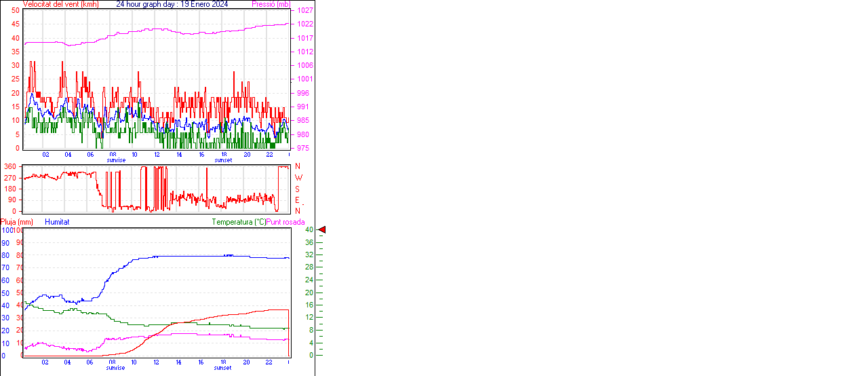The image size is (868, 376).
Task: Click the 1027 value on the pressure axis
Action: 304,11
